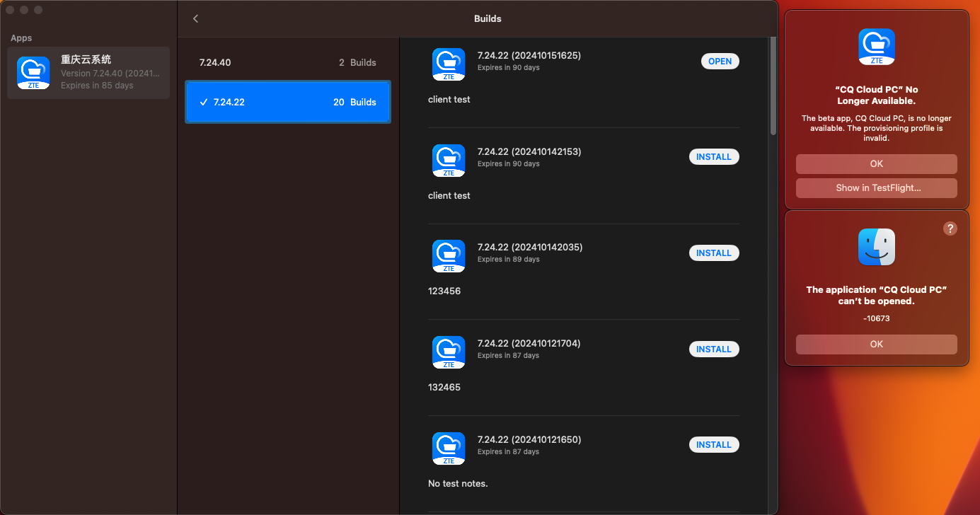The image size is (980, 515).
Task: Click app icon of build 202410142153
Action: point(449,161)
